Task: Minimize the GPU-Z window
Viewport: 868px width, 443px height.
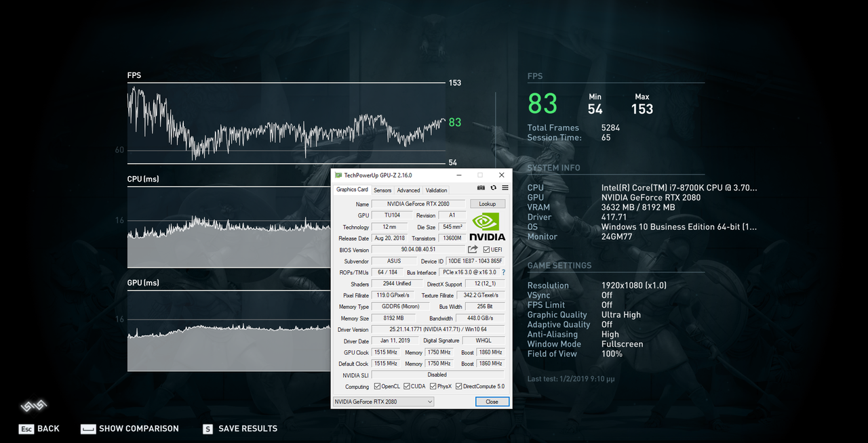Action: 458,175
